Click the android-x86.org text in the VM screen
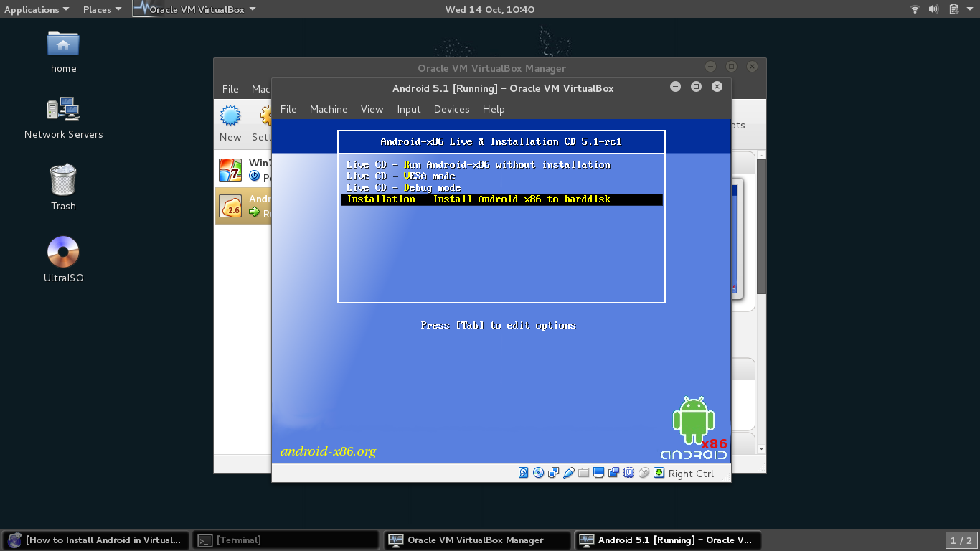980x551 pixels. coord(328,451)
